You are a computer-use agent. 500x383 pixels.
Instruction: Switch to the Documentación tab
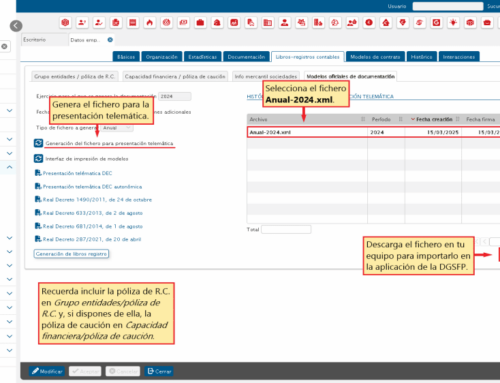(x=246, y=57)
